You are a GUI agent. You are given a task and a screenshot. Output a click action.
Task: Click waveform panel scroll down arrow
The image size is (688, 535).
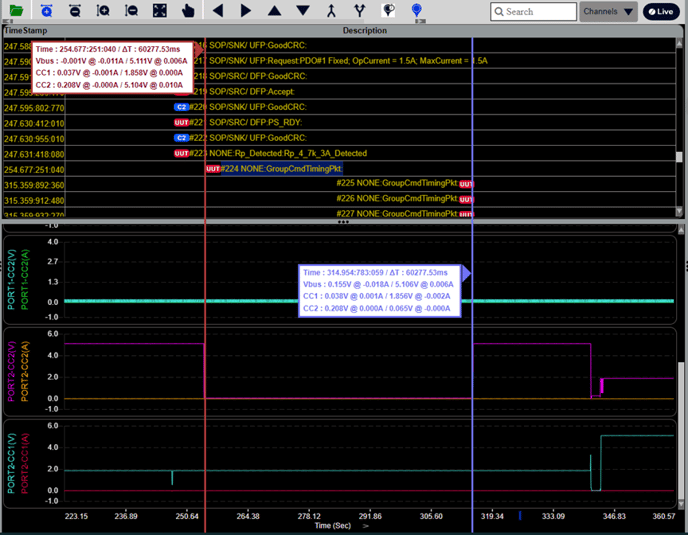tap(681, 504)
